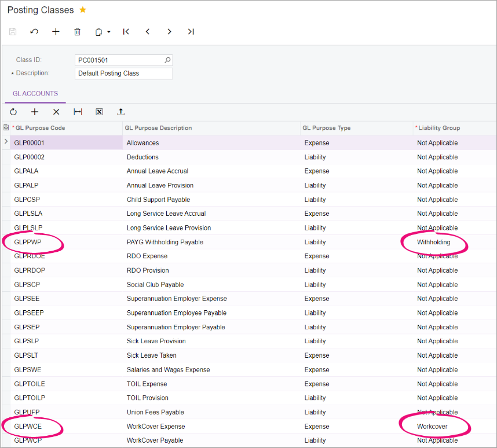Screen dimensions: 497x448
Task: Fit grid columns to screen width
Action: (78, 112)
